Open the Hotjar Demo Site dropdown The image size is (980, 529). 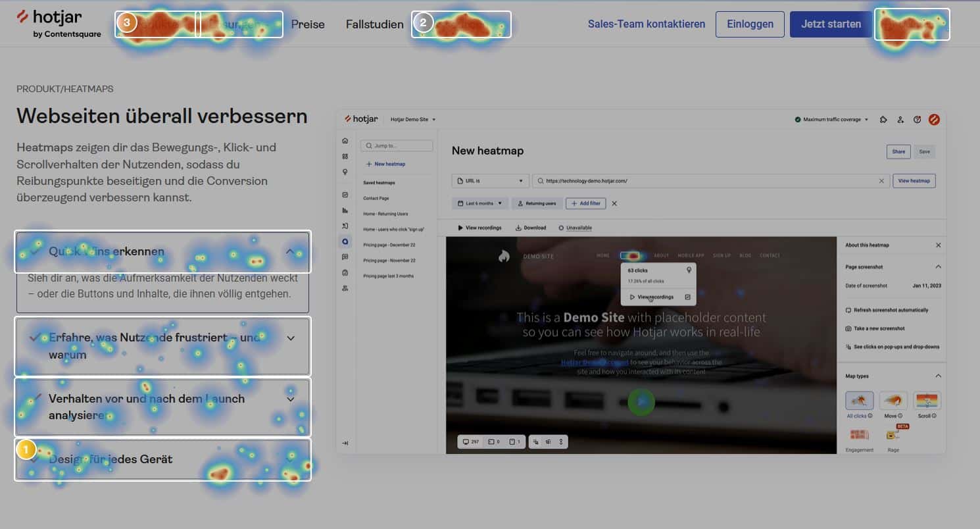413,120
